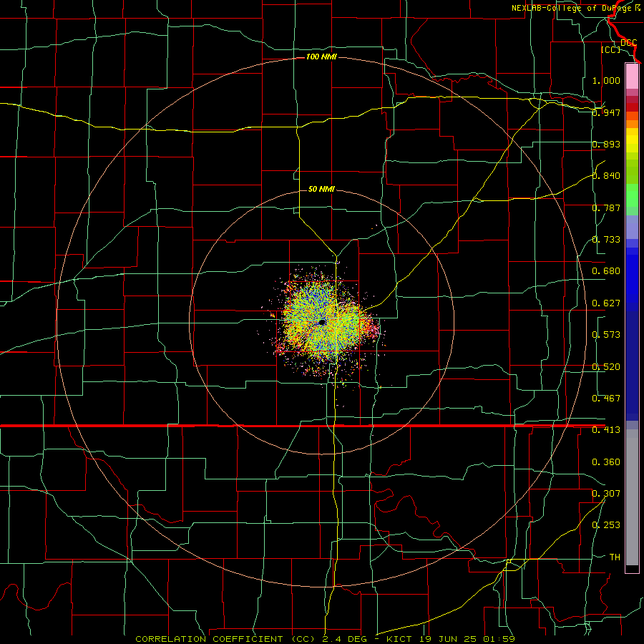The width and height of the screenshot is (644, 644).
Task: Select the 0.947 scale value
Action: coord(606,112)
